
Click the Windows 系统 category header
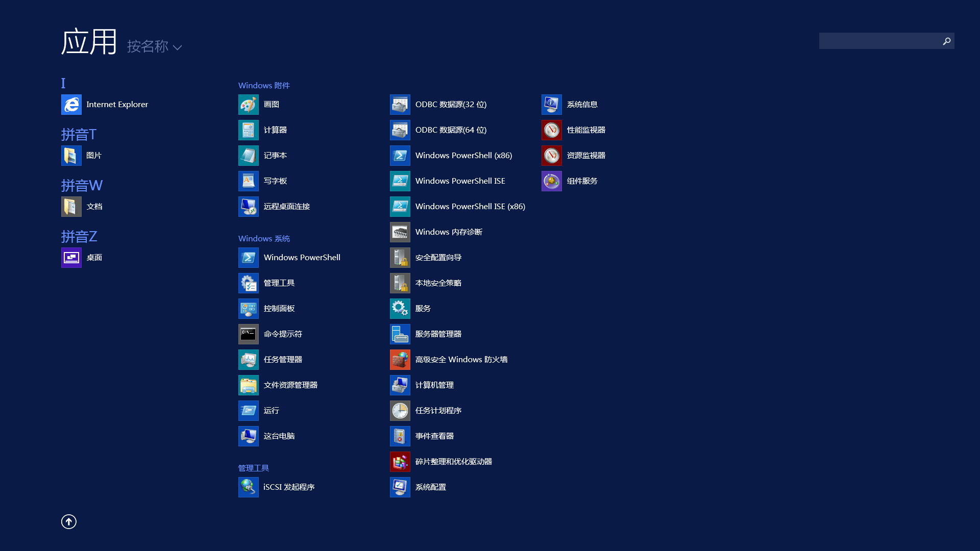pyautogui.click(x=264, y=238)
